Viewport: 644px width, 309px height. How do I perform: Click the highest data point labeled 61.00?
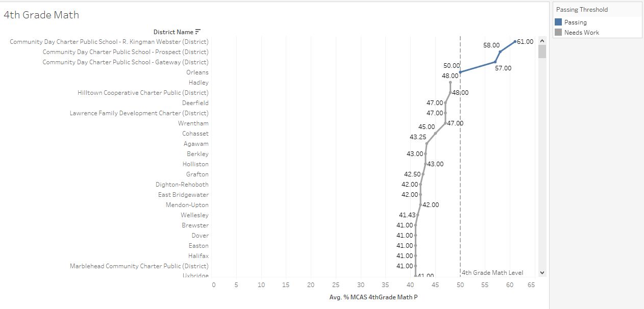click(515, 41)
